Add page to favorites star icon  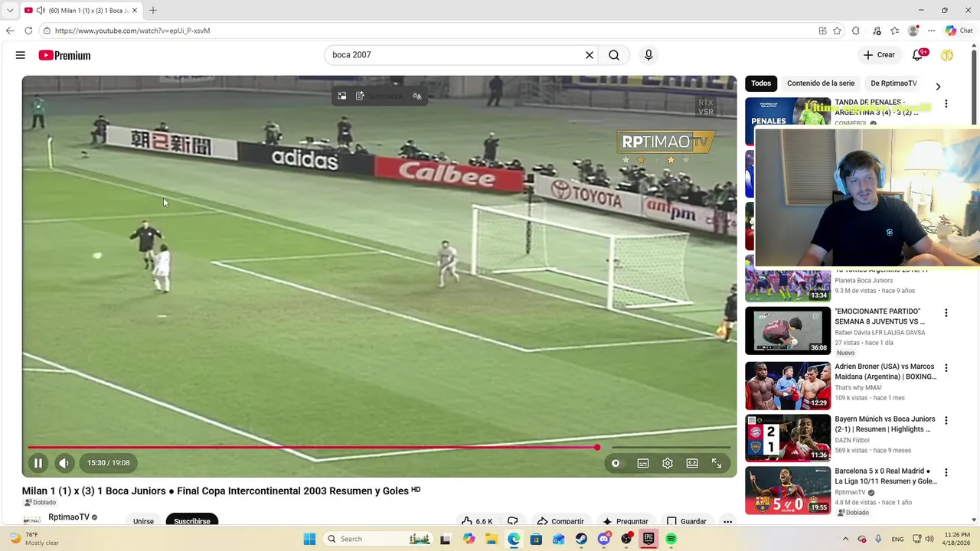tap(837, 31)
